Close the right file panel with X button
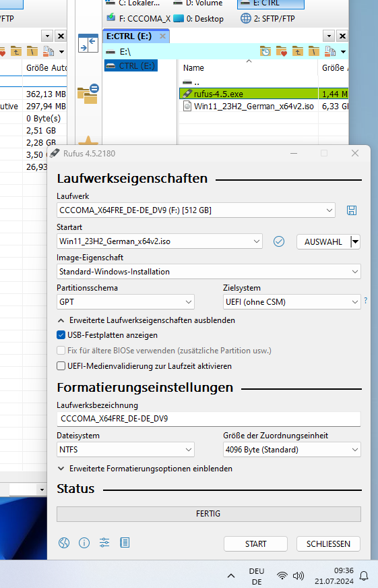378x588 pixels. point(342,36)
